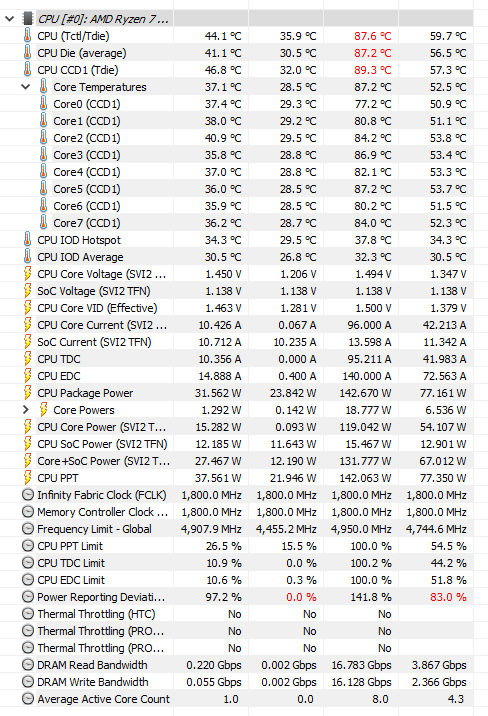Select the CPU Die (average) sensor row
Image resolution: width=488 pixels, height=716 pixels.
[x=236, y=53]
